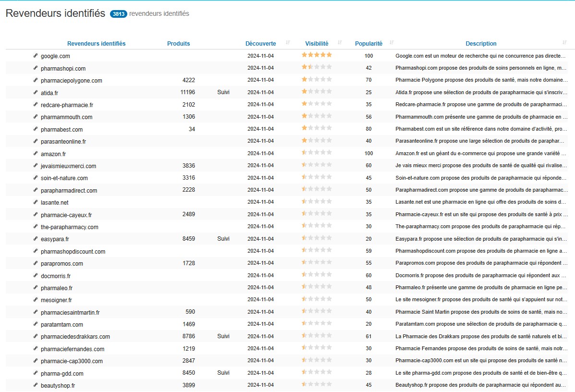Click the link icon beside jevaismieuxmerci.com
Viewport: 575px width, 392px height.
click(x=36, y=165)
